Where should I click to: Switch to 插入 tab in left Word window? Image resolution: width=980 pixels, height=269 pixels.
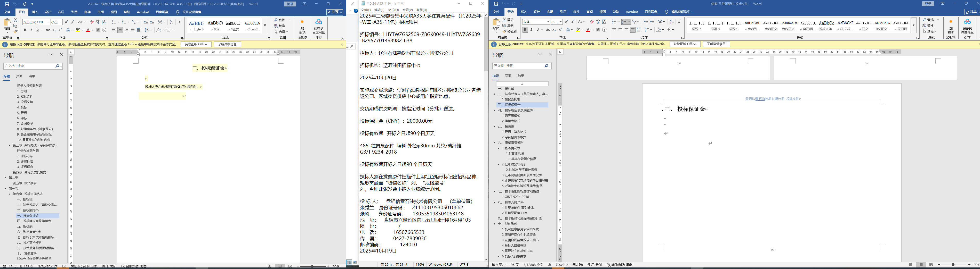click(x=35, y=12)
